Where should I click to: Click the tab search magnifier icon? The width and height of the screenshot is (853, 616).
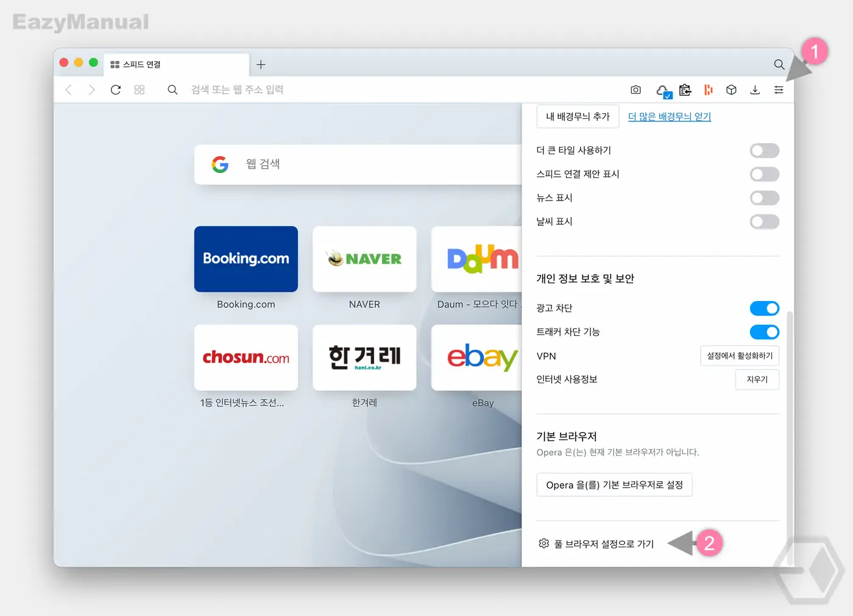[x=779, y=64]
